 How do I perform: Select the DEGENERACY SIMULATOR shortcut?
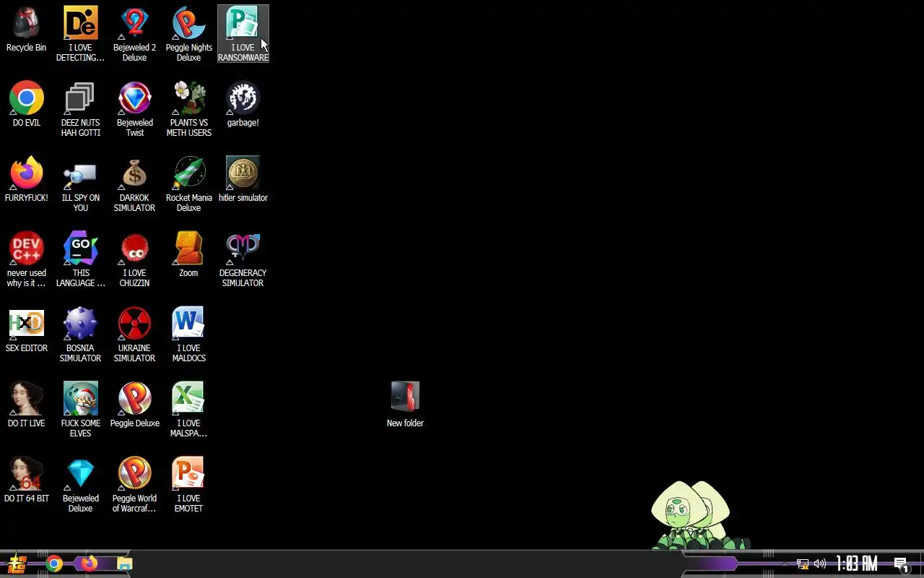(243, 259)
